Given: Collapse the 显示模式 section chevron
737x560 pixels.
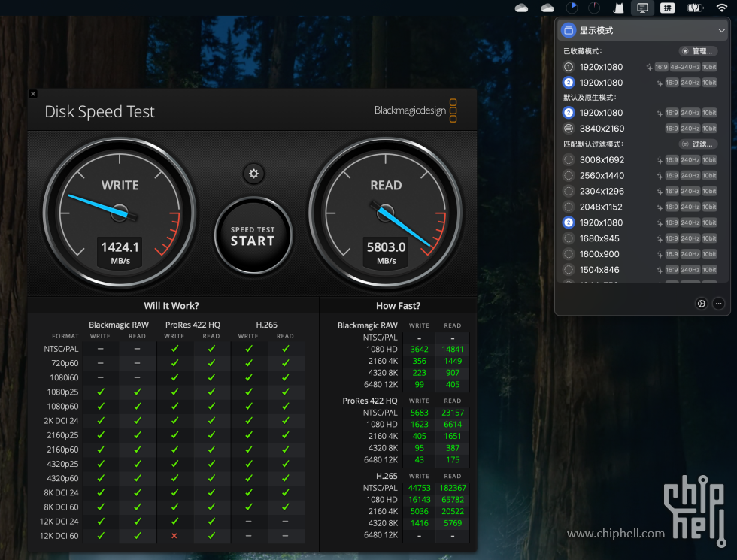Looking at the screenshot, I should pyautogui.click(x=721, y=31).
